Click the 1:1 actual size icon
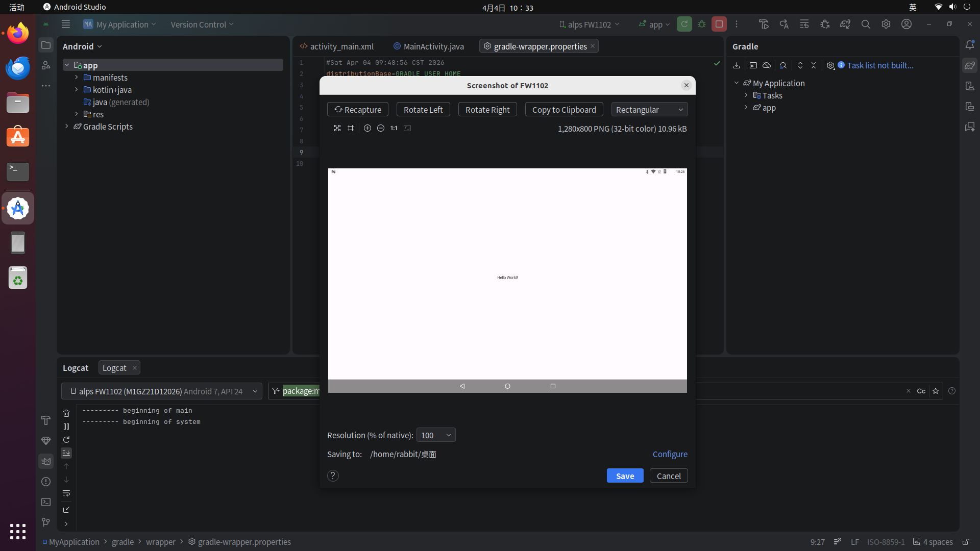The width and height of the screenshot is (980, 551). [394, 128]
